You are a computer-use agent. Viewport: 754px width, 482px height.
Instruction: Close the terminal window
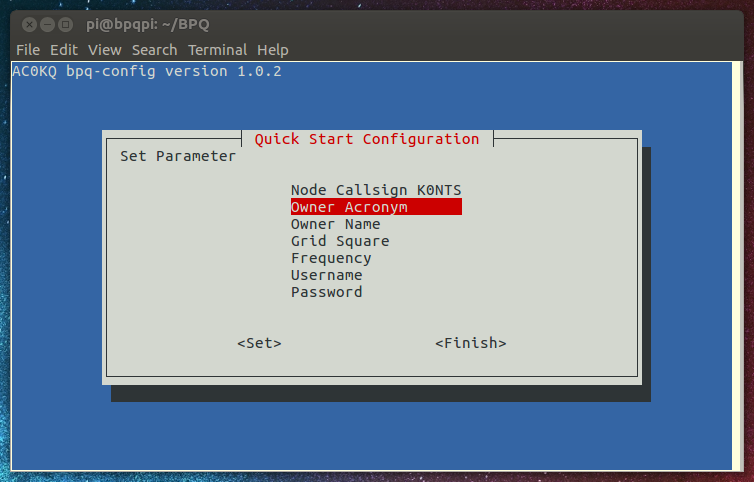click(29, 25)
